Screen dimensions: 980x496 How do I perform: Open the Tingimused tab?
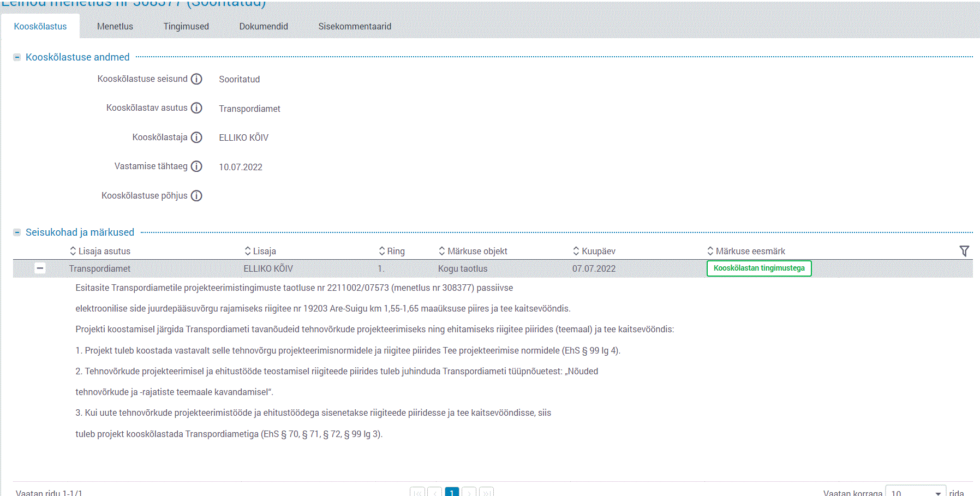186,26
